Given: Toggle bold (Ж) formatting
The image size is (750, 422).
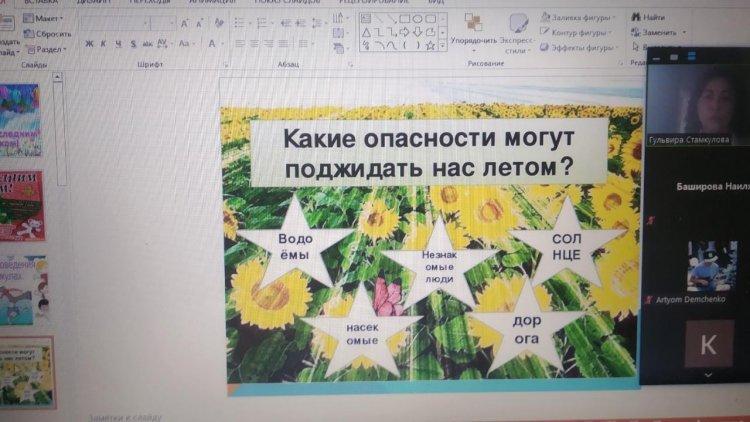Looking at the screenshot, I should coord(89,44).
